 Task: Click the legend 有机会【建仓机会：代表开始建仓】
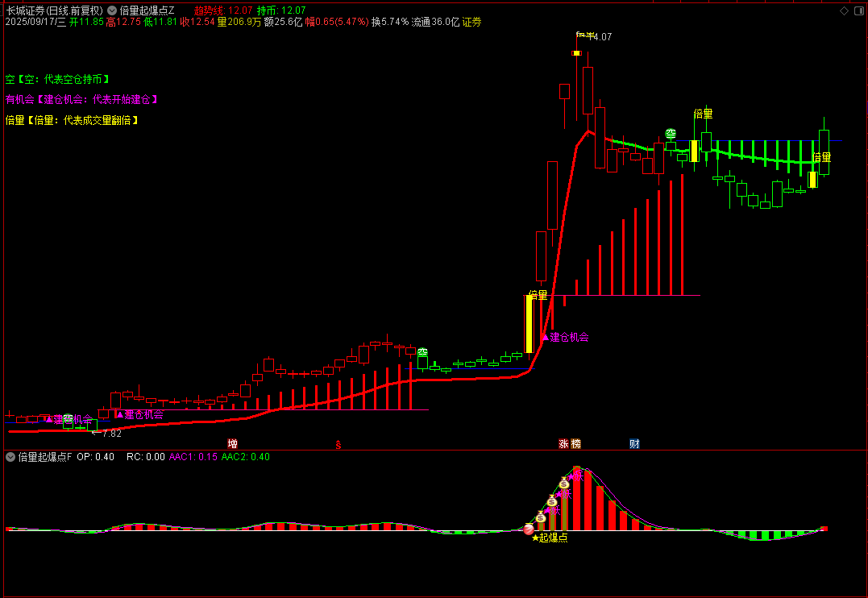coord(82,100)
